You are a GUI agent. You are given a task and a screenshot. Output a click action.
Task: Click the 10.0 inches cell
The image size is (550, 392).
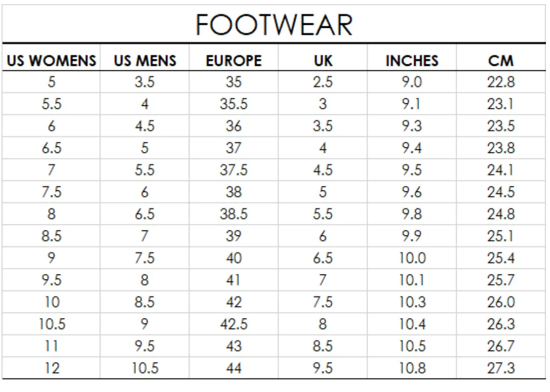tap(412, 258)
